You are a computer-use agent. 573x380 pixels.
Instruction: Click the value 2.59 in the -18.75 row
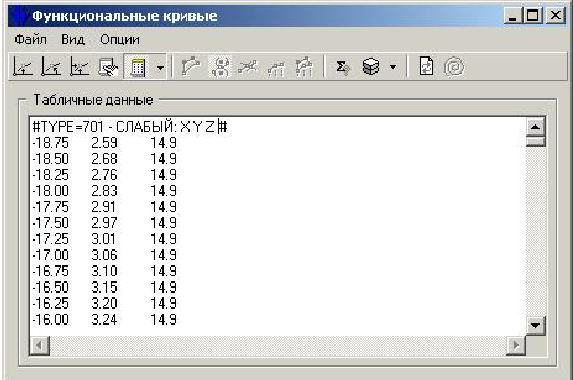(104, 143)
